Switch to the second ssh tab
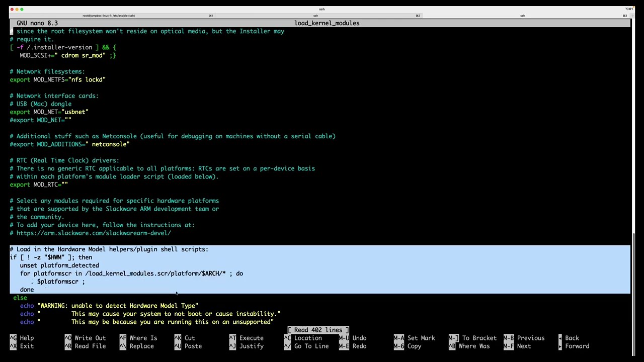Image resolution: width=644 pixels, height=362 pixels. click(x=315, y=16)
